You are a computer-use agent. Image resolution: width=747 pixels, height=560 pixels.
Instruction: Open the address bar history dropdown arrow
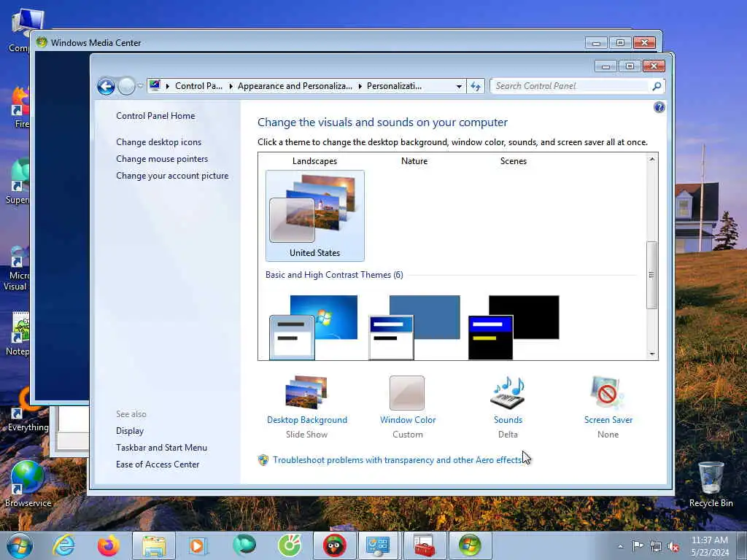pyautogui.click(x=459, y=86)
